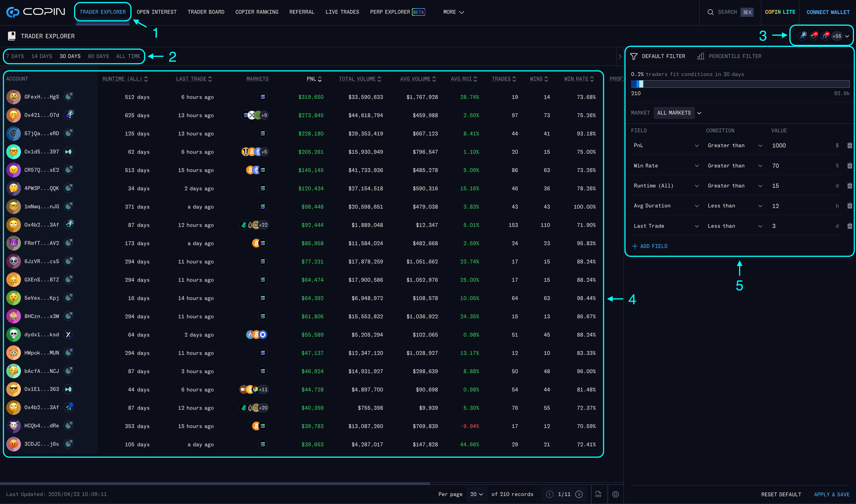This screenshot has height=504, width=856.
Task: Open the OPEN INTEREST tab
Action: pyautogui.click(x=156, y=12)
